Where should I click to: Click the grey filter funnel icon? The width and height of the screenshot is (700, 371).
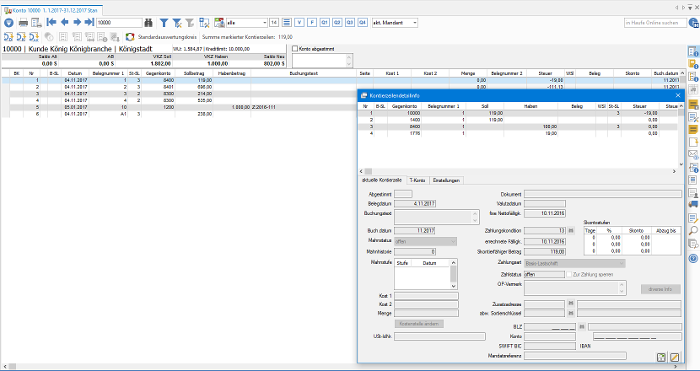(189, 23)
